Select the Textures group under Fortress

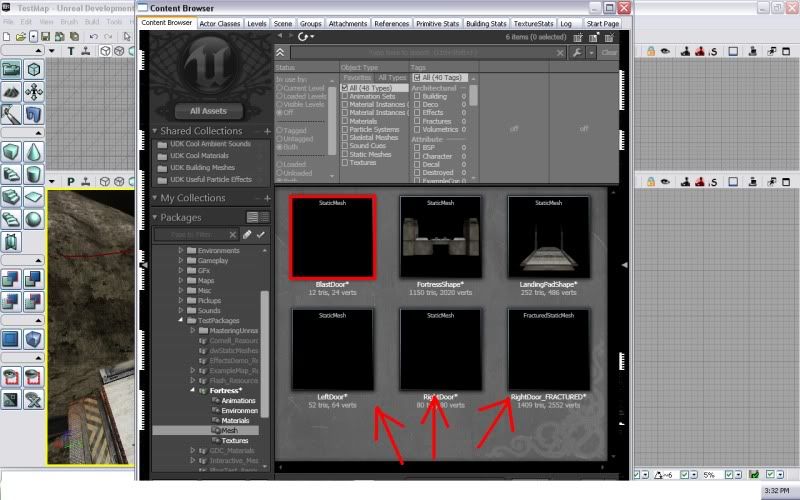click(234, 440)
